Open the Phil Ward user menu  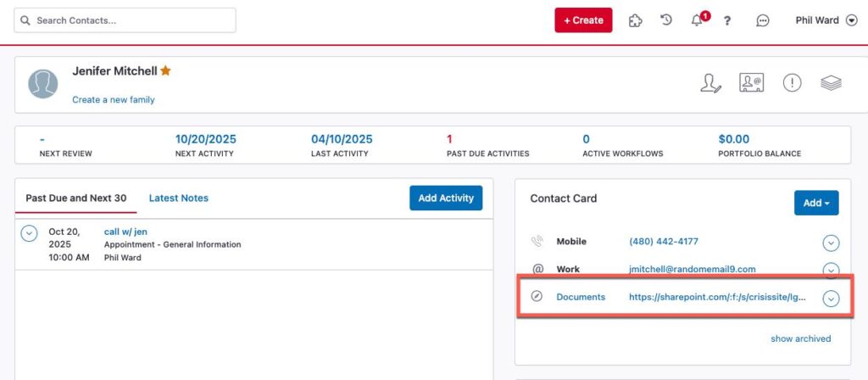click(x=826, y=20)
